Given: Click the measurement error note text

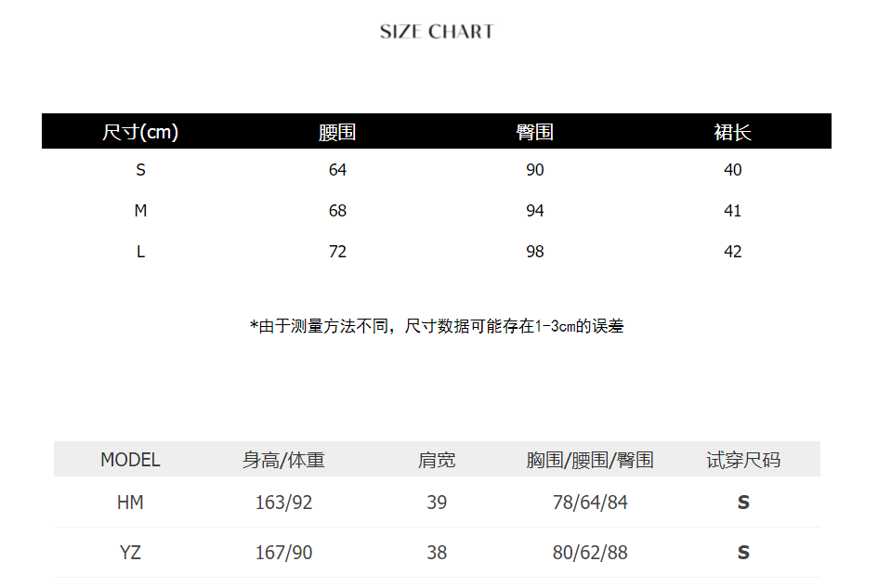Looking at the screenshot, I should pos(437,326).
